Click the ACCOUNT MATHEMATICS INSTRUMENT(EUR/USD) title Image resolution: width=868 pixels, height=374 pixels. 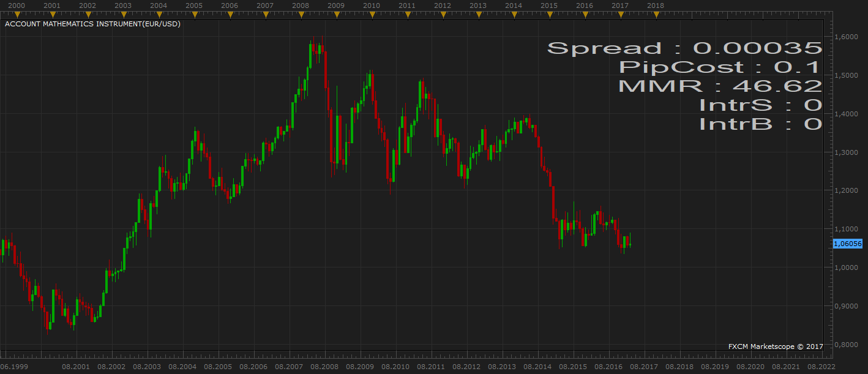92,24
